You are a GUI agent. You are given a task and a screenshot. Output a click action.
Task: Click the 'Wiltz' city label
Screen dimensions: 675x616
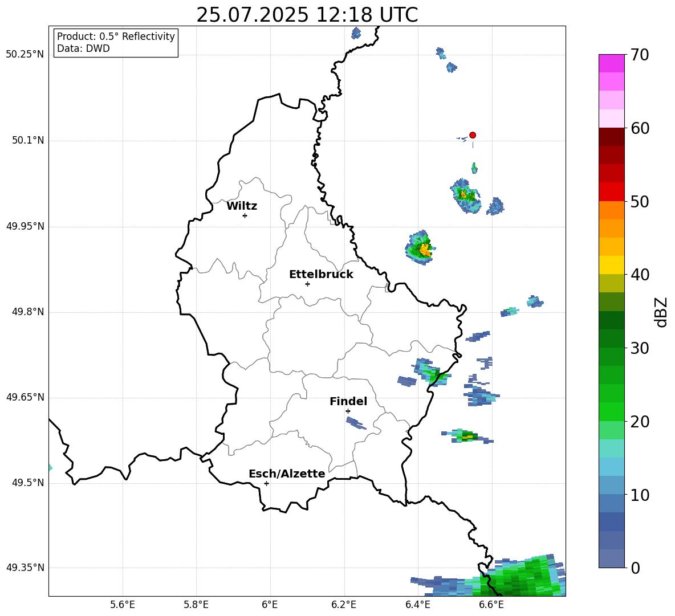point(242,206)
